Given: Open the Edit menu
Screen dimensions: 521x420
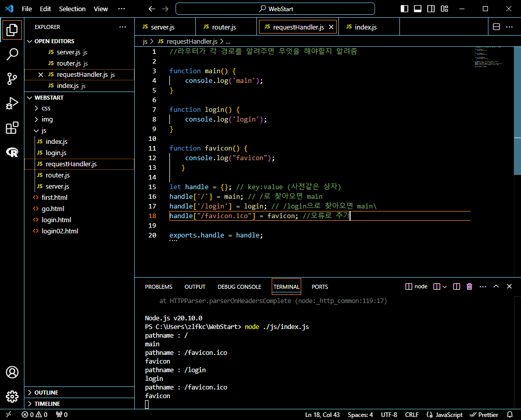Looking at the screenshot, I should point(45,9).
